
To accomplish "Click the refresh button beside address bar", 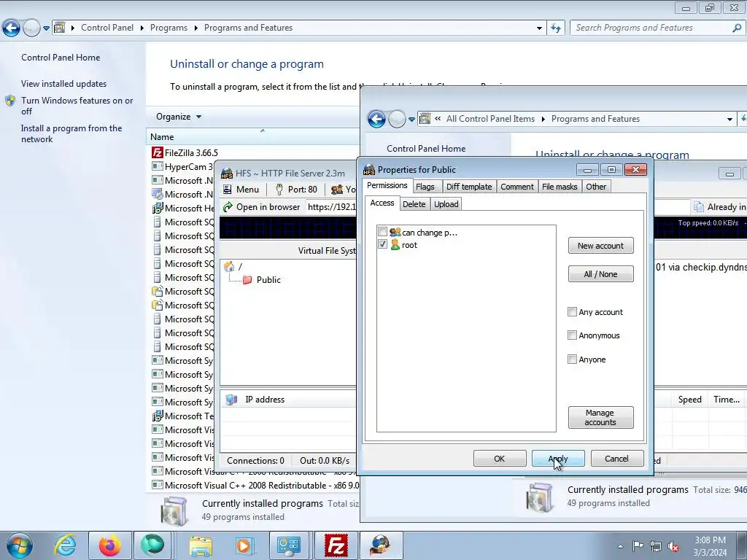I will [x=556, y=28].
